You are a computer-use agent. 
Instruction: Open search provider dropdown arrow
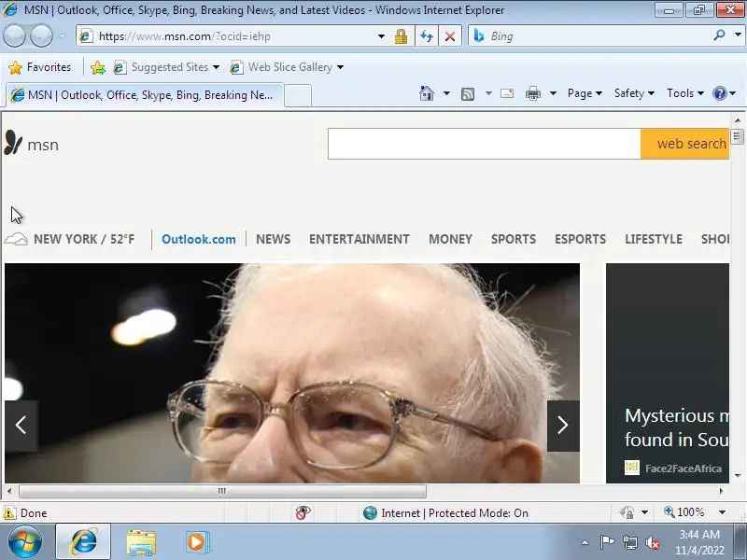click(738, 35)
